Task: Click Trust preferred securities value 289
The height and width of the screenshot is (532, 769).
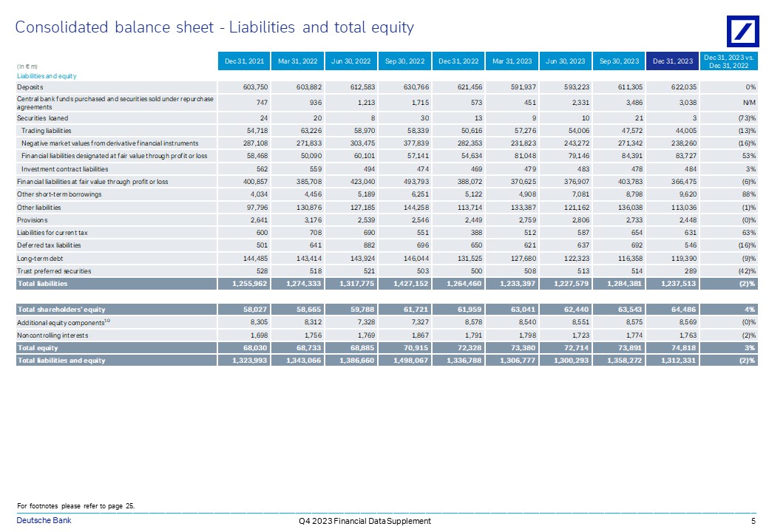Action: (x=691, y=271)
